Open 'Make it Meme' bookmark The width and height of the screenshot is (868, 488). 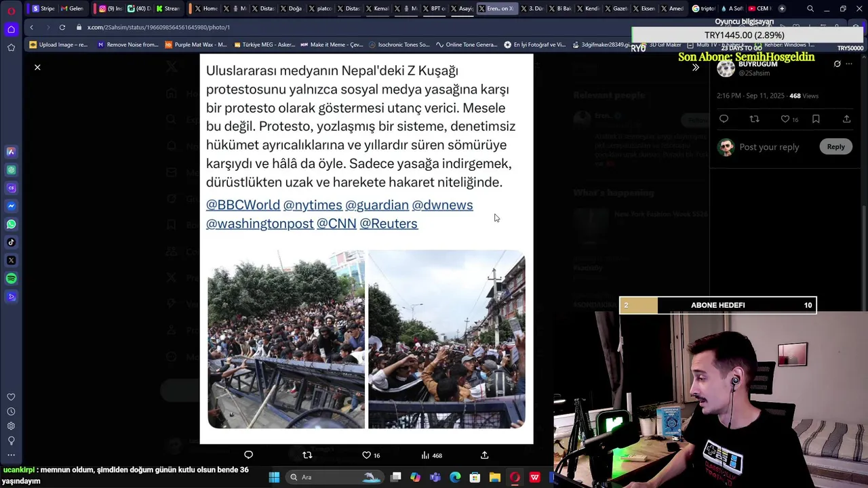[332, 45]
